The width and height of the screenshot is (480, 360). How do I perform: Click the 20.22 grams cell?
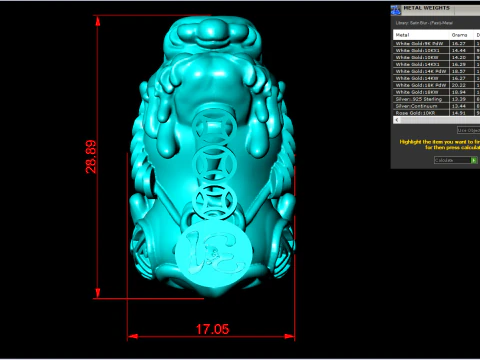tap(462, 85)
